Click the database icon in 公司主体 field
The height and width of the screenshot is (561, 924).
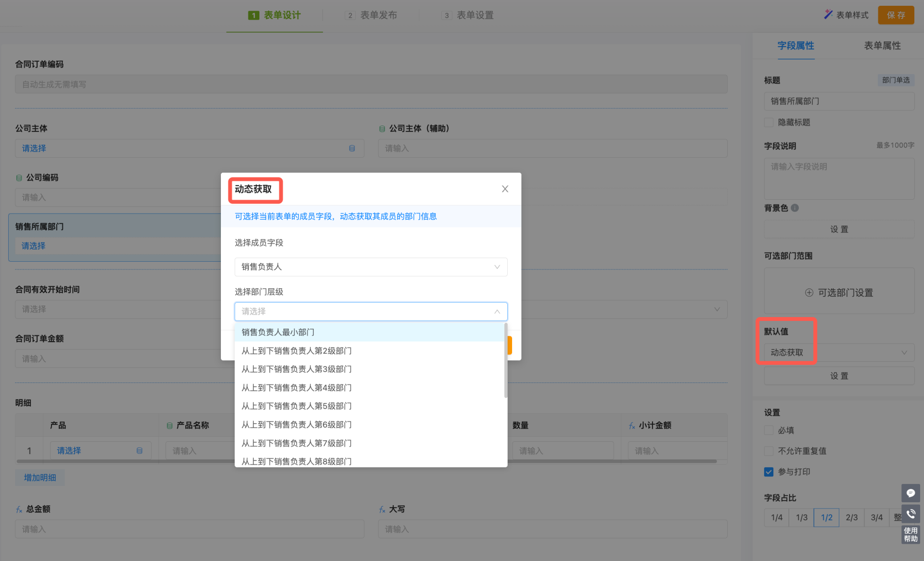[352, 148]
